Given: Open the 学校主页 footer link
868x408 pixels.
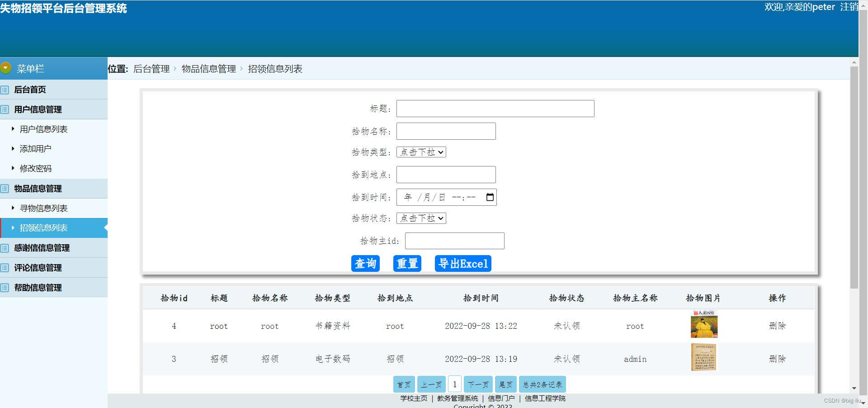Looking at the screenshot, I should [414, 399].
